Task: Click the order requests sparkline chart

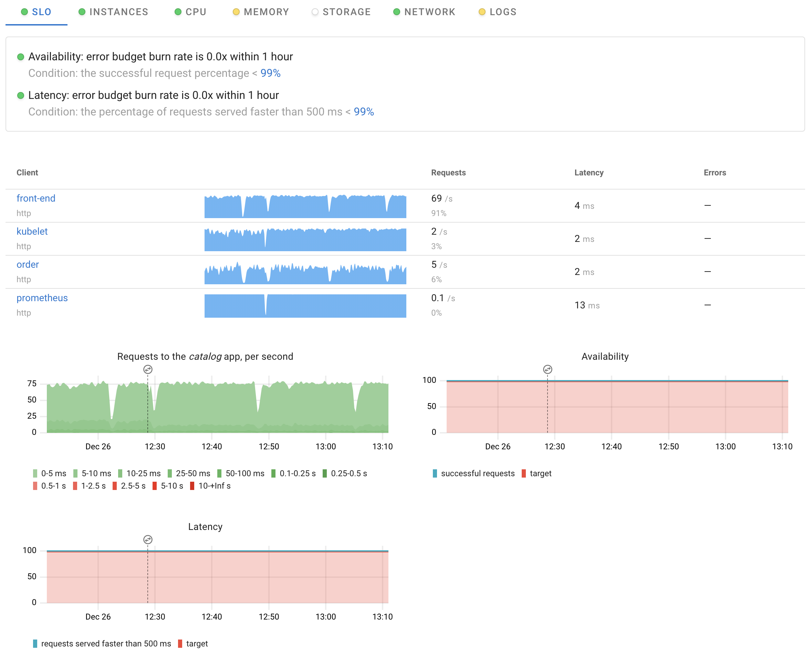Action: [305, 273]
